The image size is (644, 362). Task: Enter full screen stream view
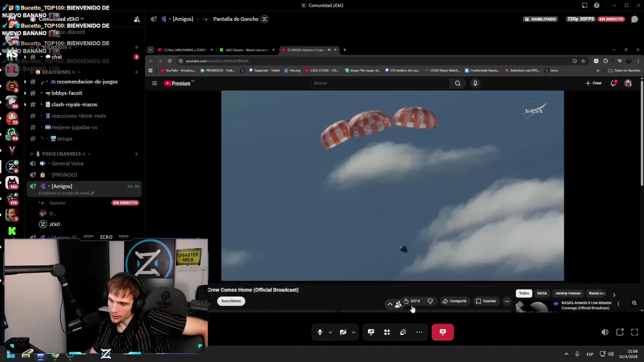click(634, 332)
